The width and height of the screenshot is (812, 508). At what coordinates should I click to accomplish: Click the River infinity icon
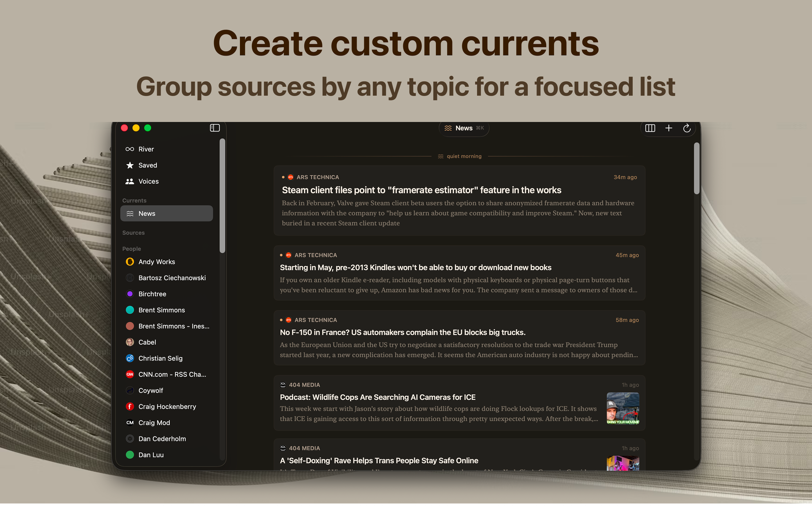point(130,149)
